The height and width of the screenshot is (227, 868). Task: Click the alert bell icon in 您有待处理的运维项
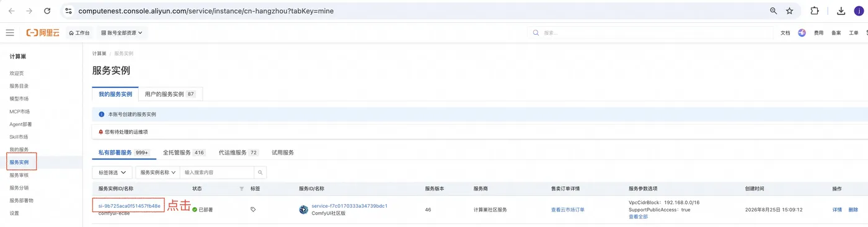point(101,131)
